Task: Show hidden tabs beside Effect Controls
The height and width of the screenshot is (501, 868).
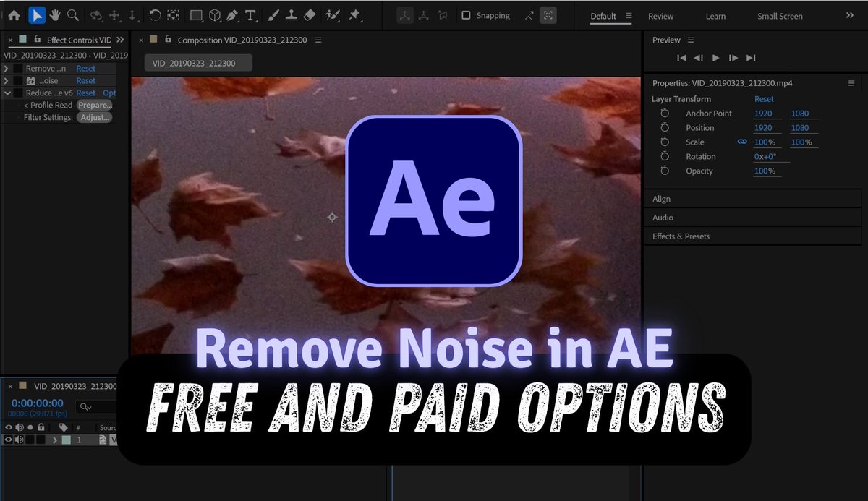Action: pyautogui.click(x=120, y=40)
